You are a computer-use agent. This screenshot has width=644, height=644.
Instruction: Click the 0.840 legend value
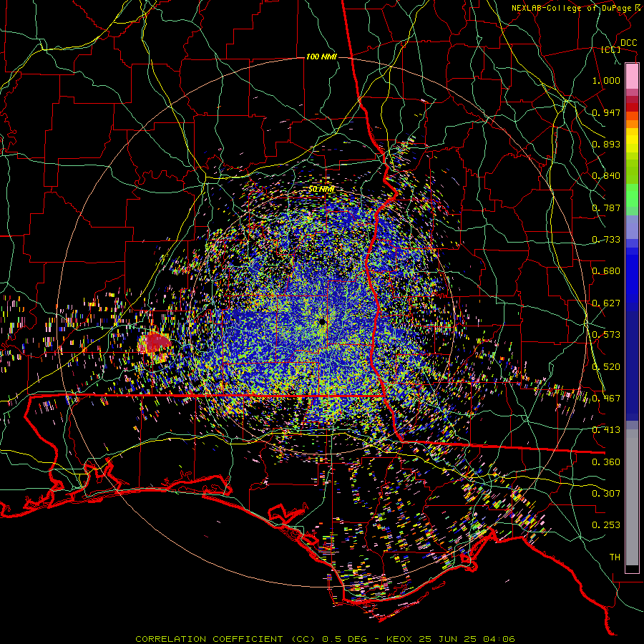[x=606, y=176]
